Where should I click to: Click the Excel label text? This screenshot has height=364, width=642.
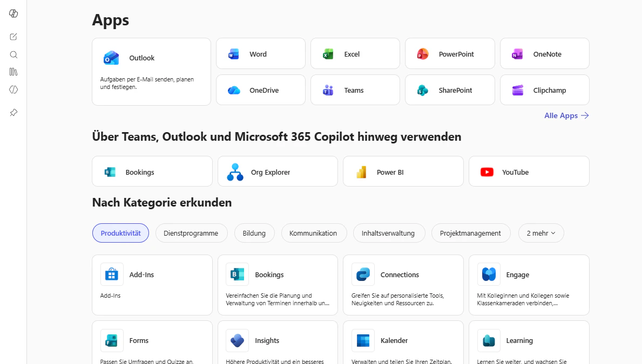click(352, 54)
